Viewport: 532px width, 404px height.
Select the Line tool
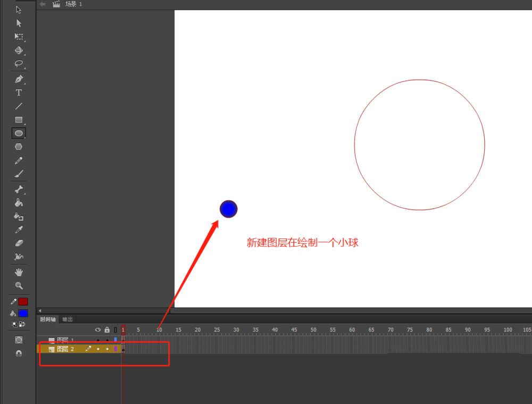19,106
